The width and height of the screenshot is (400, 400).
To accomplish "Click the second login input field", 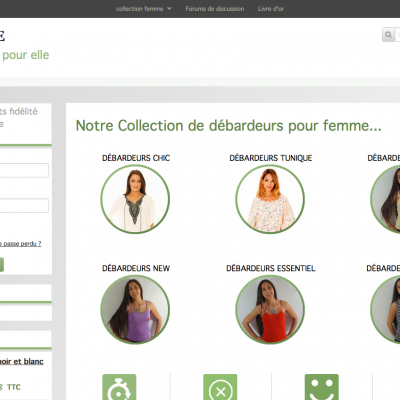I will tap(24, 206).
